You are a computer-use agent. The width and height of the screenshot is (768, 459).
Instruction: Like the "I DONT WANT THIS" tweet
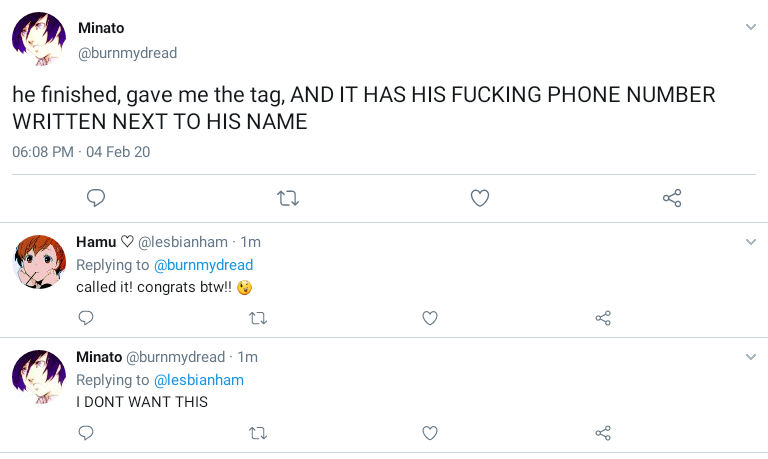coord(430,433)
